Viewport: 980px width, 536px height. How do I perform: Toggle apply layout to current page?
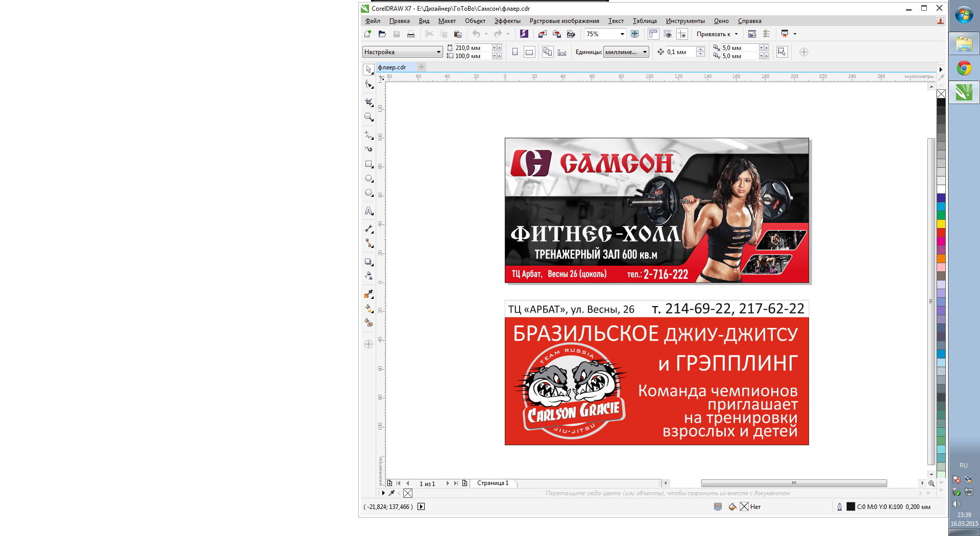pyautogui.click(x=562, y=52)
